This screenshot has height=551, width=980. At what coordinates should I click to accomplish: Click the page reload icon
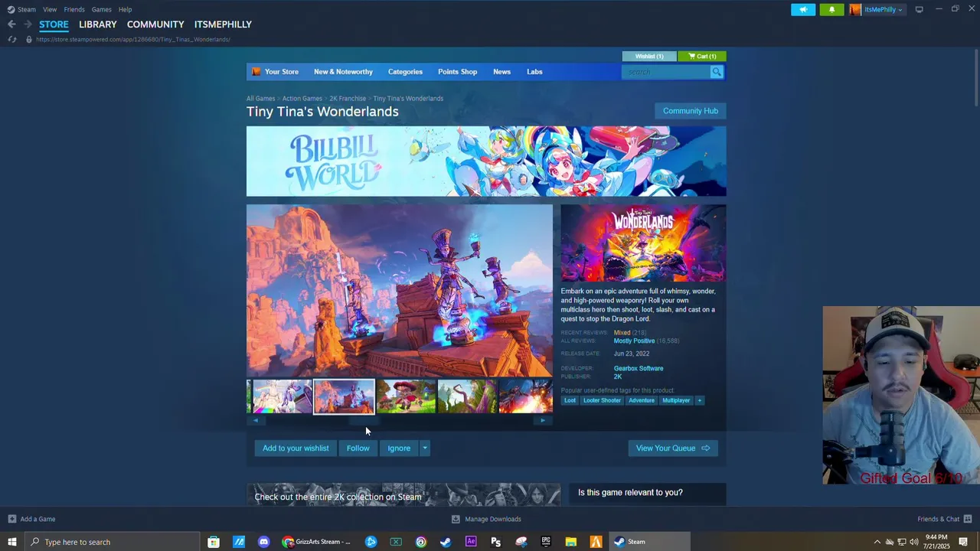(12, 39)
